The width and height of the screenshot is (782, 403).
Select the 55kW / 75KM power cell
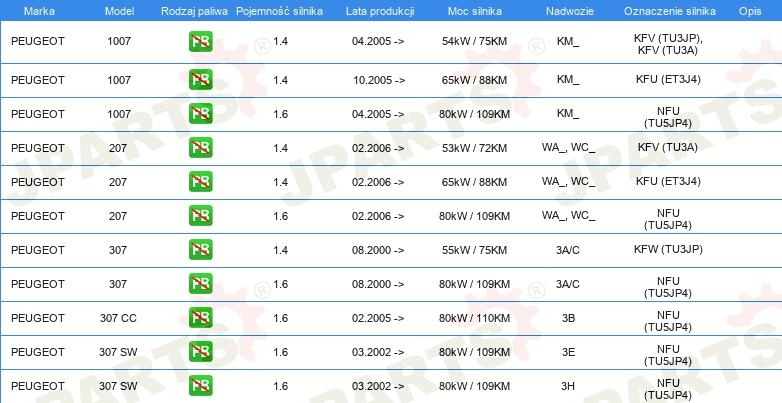click(x=474, y=250)
